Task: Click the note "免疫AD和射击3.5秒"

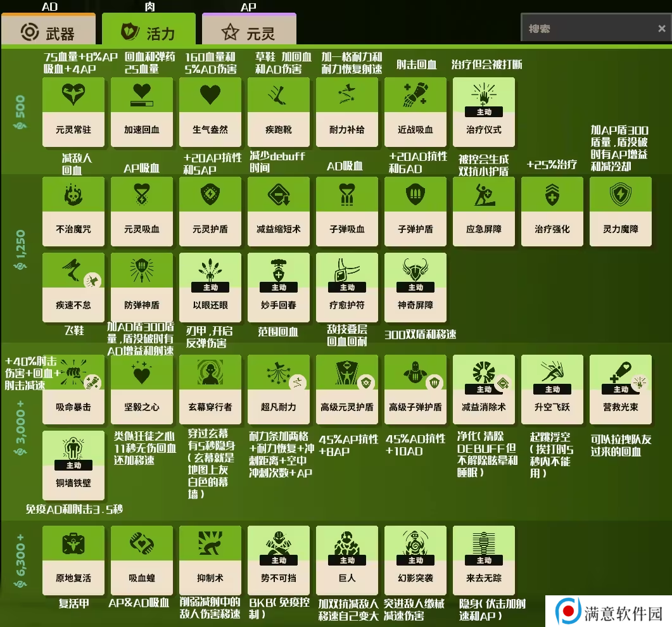Action: pyautogui.click(x=74, y=509)
